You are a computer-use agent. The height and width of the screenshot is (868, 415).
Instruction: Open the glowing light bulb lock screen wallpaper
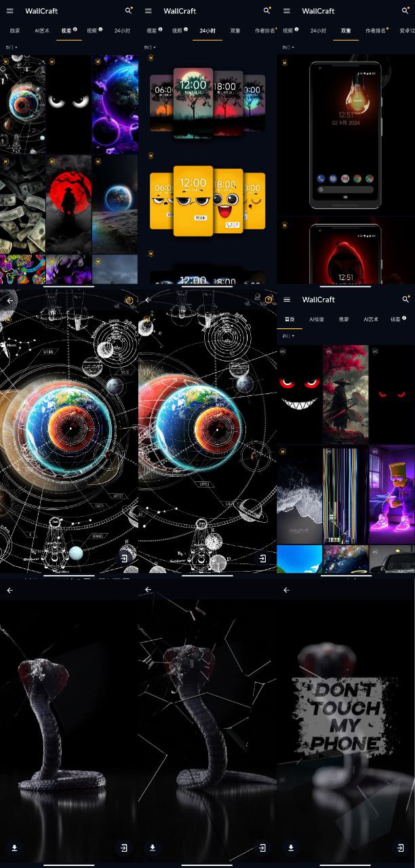(x=346, y=136)
